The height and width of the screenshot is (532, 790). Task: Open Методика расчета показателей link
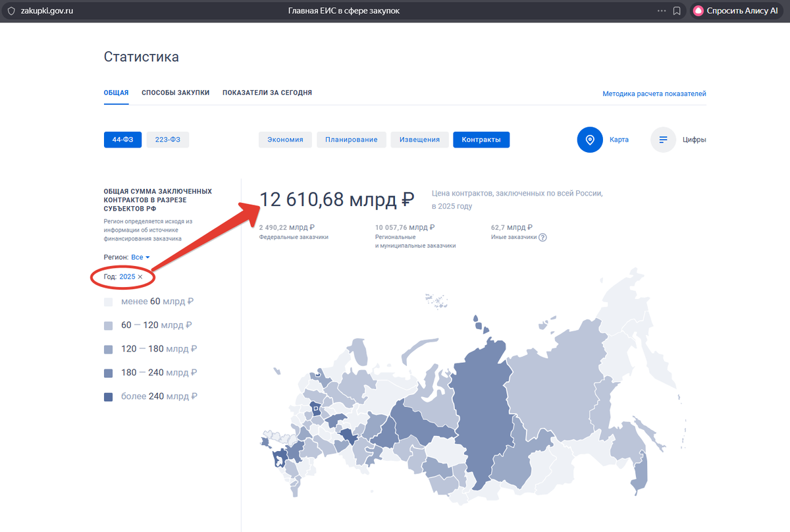(654, 94)
